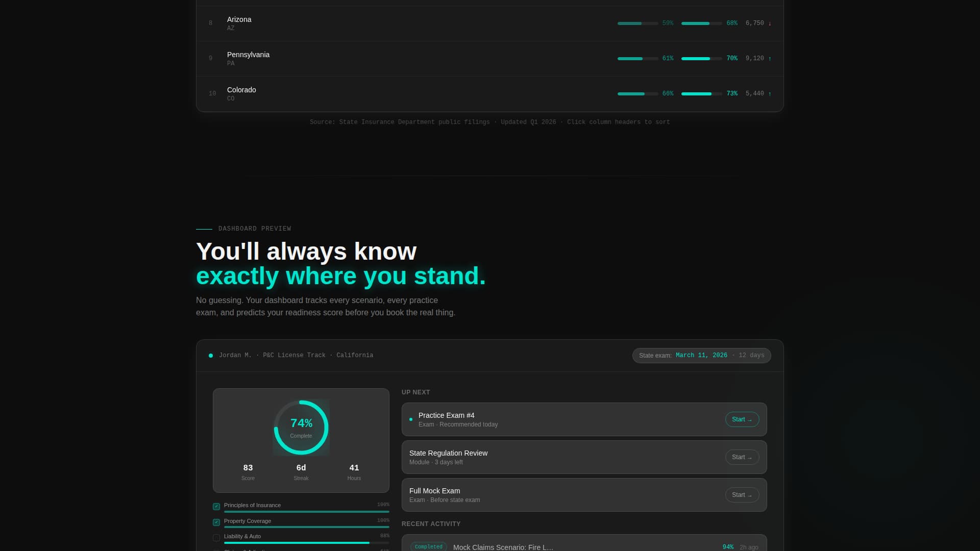This screenshot has width=980, height=551.
Task: Click the Property Coverage progress bar
Action: click(x=307, y=527)
